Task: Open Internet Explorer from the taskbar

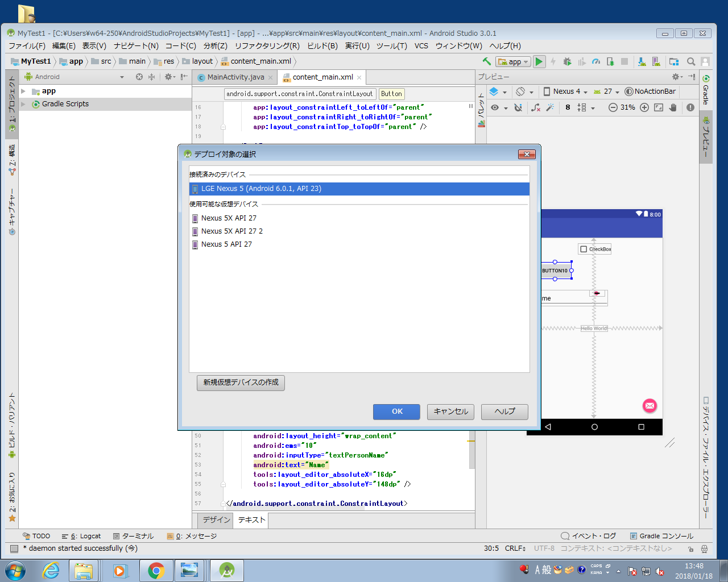Action: click(x=51, y=570)
